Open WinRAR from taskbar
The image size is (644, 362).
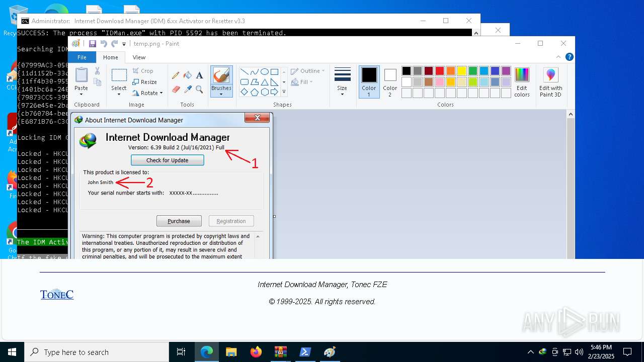tap(280, 352)
